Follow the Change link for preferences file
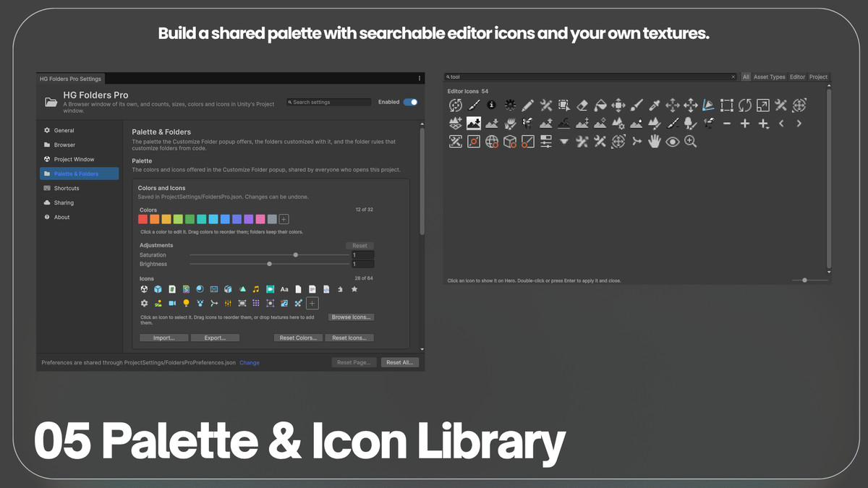 [250, 362]
